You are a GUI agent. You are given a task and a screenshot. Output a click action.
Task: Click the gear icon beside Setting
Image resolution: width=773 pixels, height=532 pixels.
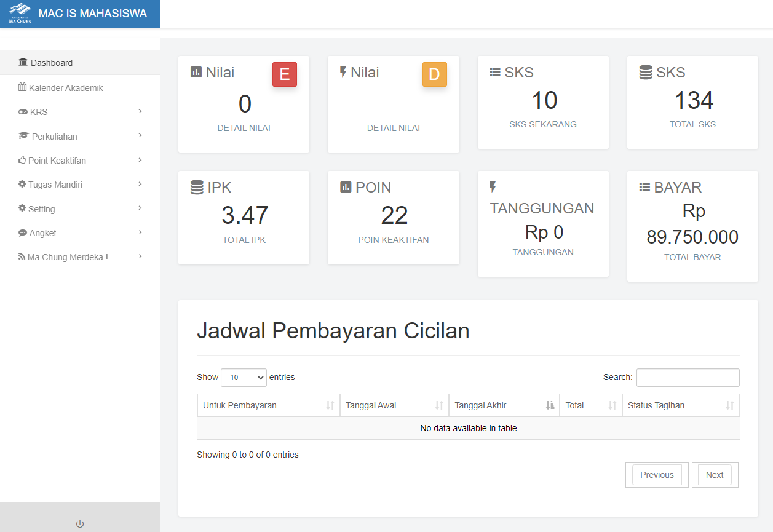(23, 208)
